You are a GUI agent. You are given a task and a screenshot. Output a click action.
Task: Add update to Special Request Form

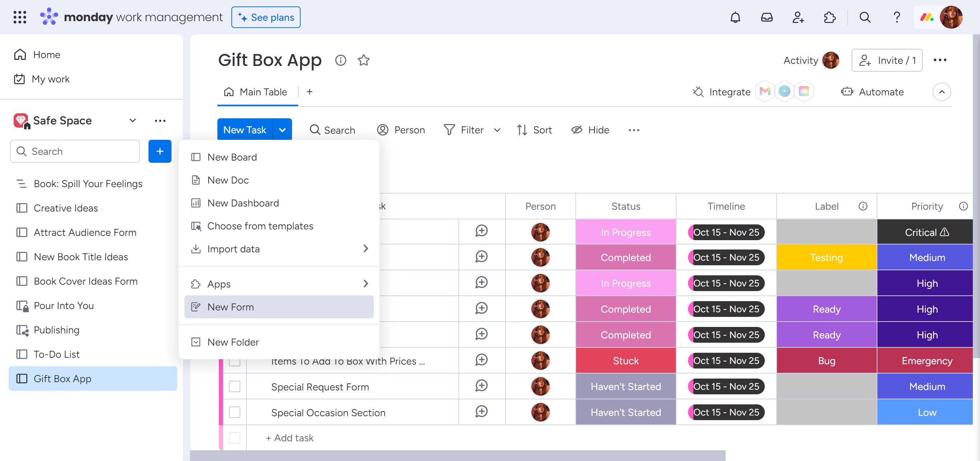[x=481, y=386]
